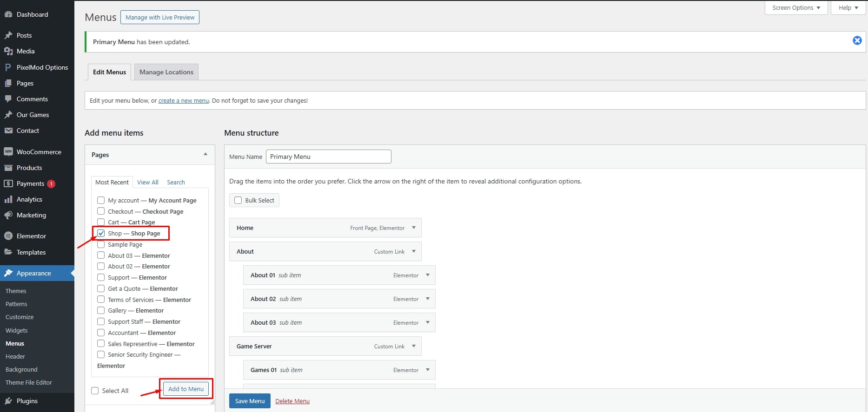Expand the About menu item options

tap(414, 251)
